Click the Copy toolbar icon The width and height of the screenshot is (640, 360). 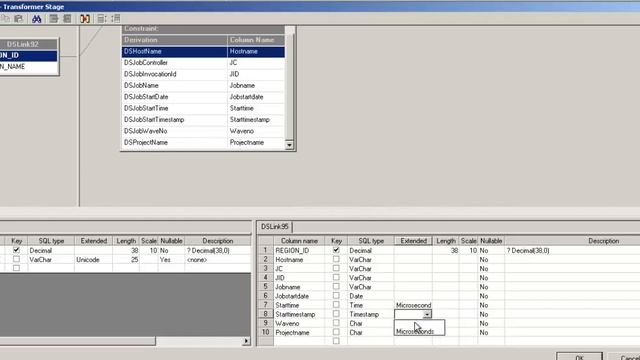tap(5, 19)
